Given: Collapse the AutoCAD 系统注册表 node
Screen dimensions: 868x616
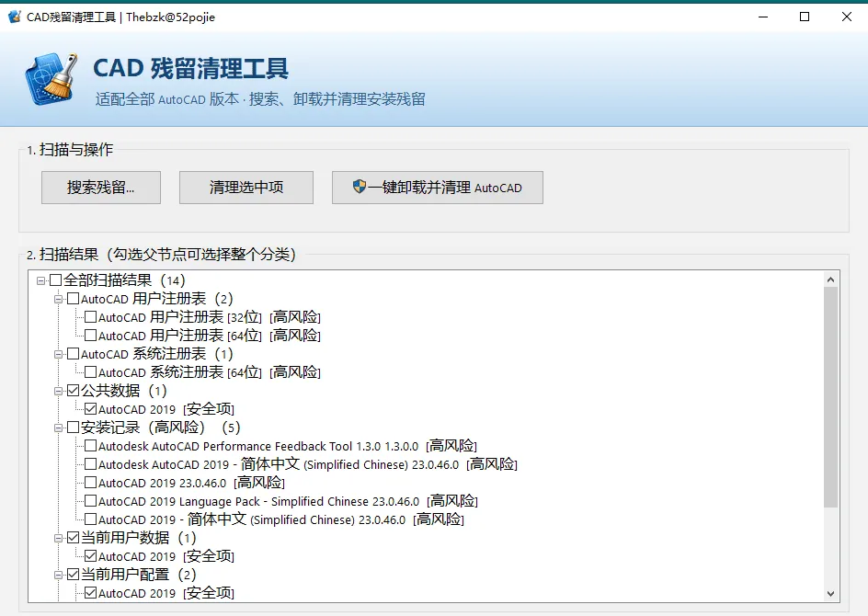Looking at the screenshot, I should 58,354.
